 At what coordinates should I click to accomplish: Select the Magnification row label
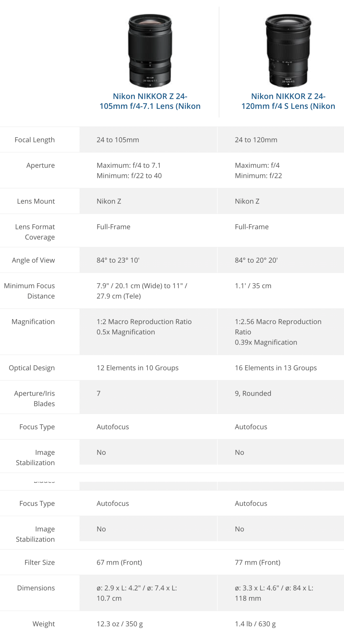coord(33,322)
